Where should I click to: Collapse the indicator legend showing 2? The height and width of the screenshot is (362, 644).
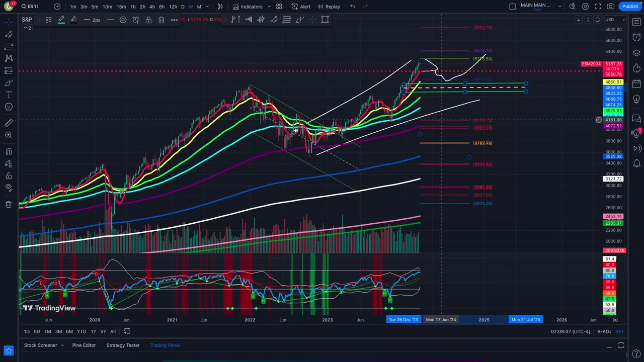point(27,28)
